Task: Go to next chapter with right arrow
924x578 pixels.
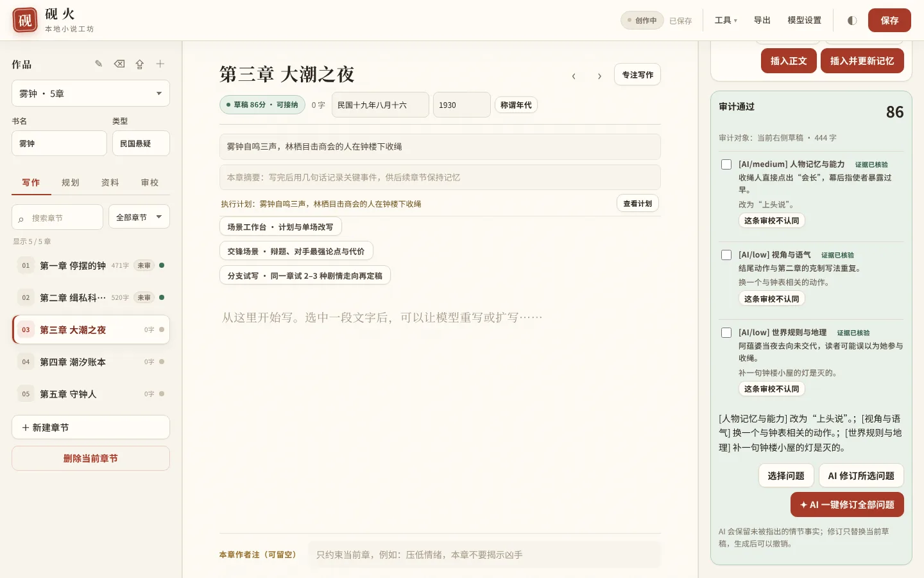Action: click(599, 76)
